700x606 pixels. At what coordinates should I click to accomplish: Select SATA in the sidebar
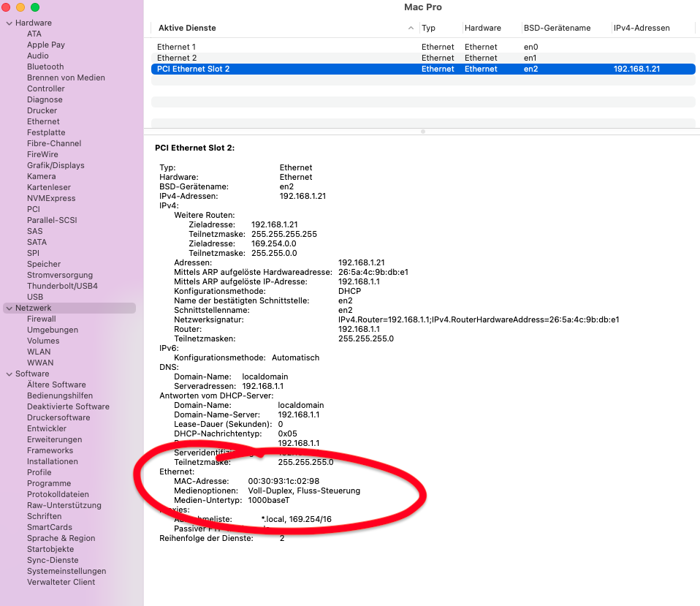tap(37, 242)
